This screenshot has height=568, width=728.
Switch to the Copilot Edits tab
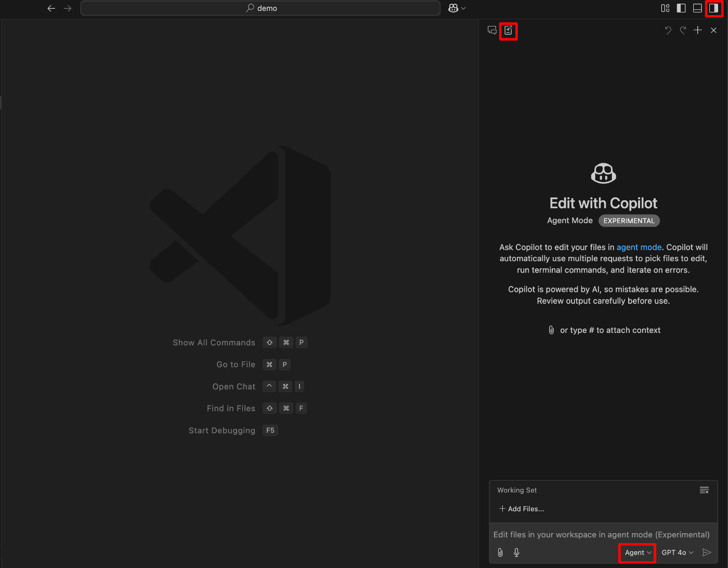pyautogui.click(x=508, y=31)
